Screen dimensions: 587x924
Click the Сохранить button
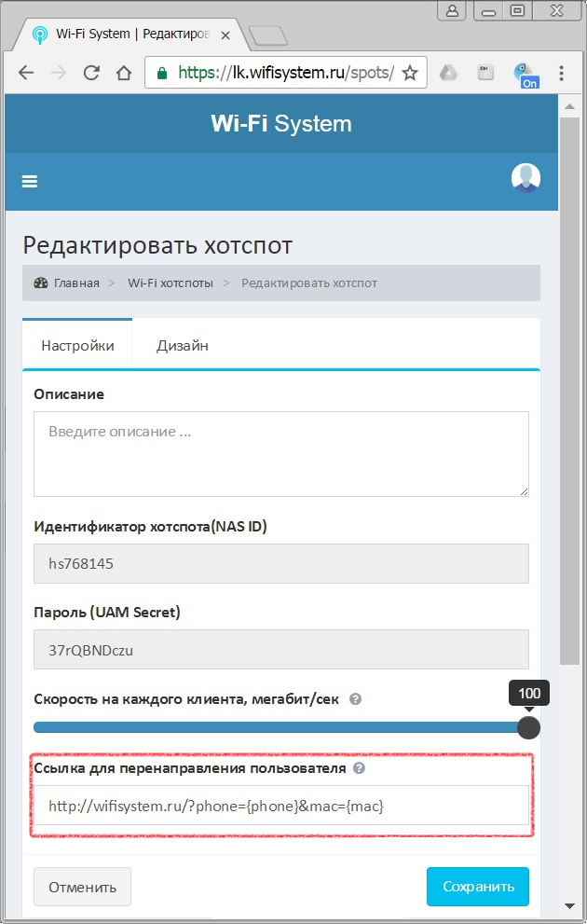pyautogui.click(x=478, y=887)
